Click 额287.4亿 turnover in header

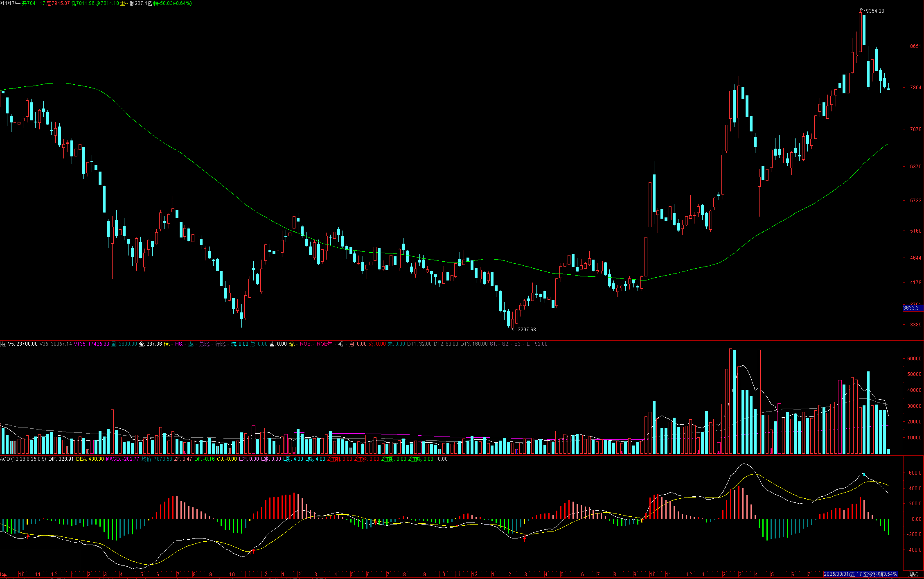pos(140,3)
